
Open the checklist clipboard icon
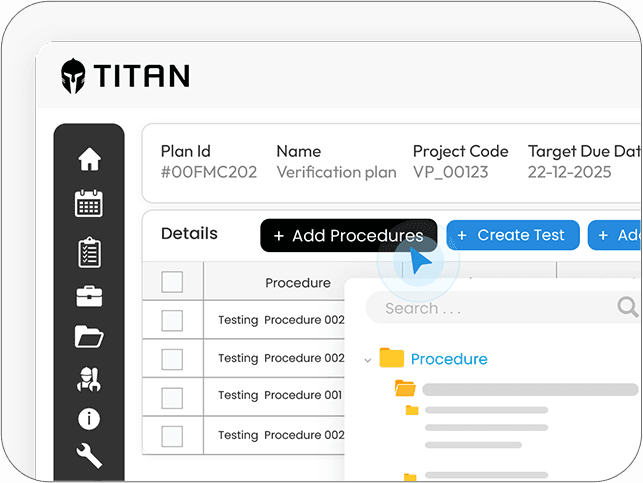click(x=89, y=251)
